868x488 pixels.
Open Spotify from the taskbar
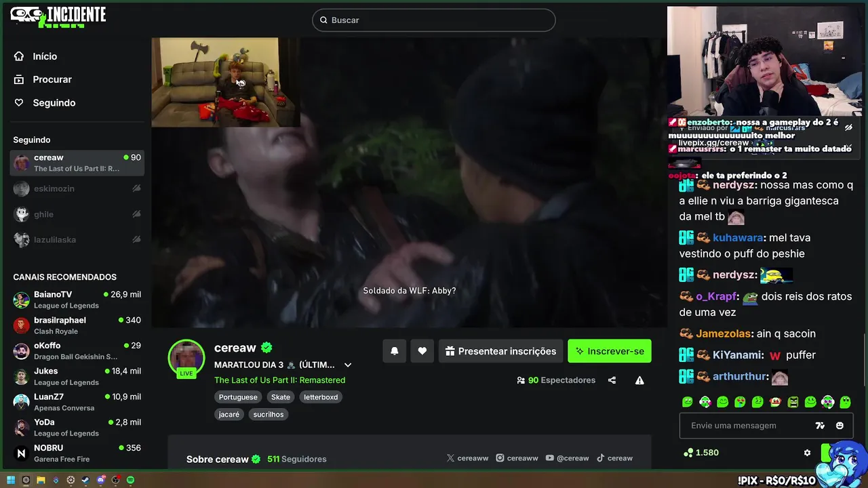click(x=130, y=480)
